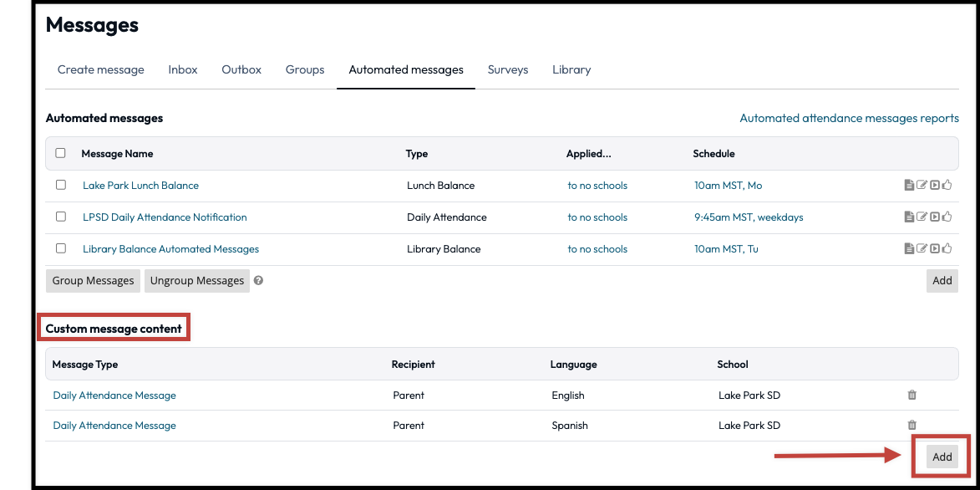
Task: Click thumbs-up icon for Library Balance Automated Messages
Action: (947, 249)
